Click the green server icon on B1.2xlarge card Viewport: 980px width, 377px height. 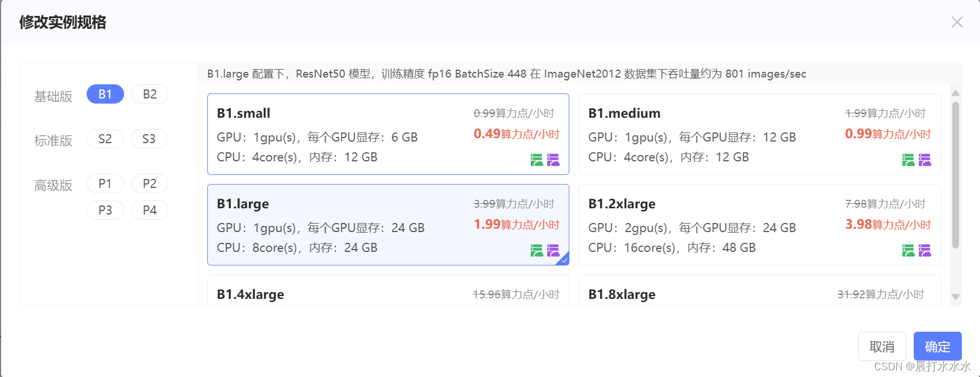(907, 250)
